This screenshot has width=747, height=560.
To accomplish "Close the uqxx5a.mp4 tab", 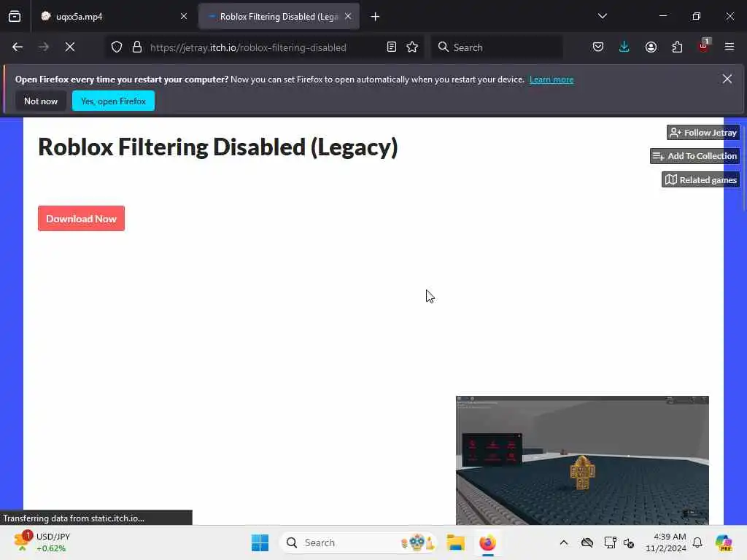I will click(x=184, y=17).
